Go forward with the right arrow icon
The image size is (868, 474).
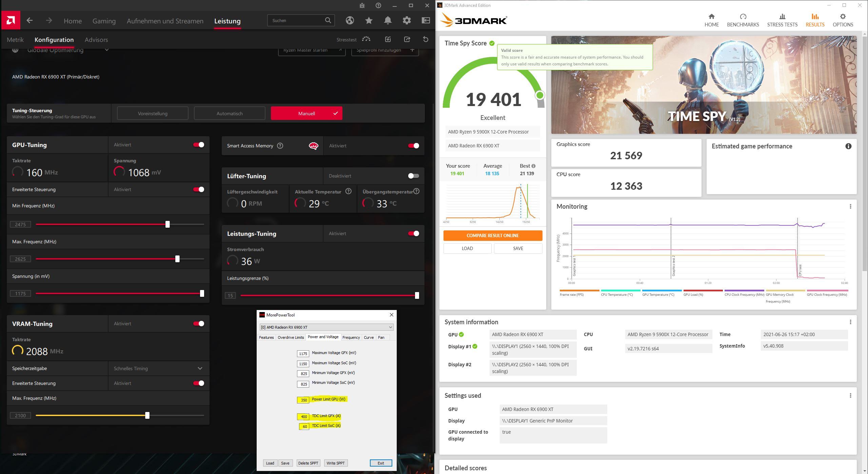pyautogui.click(x=49, y=21)
